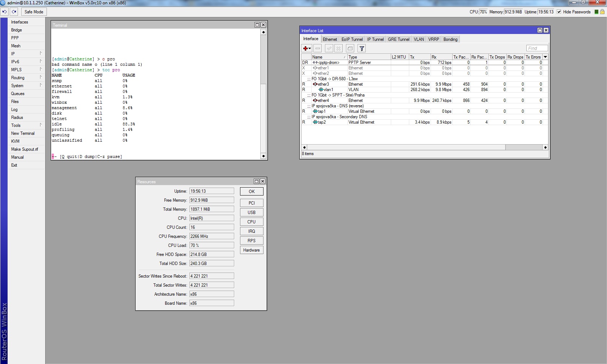Click the pptp-drom interface icon
607x364 pixels.
(315, 63)
